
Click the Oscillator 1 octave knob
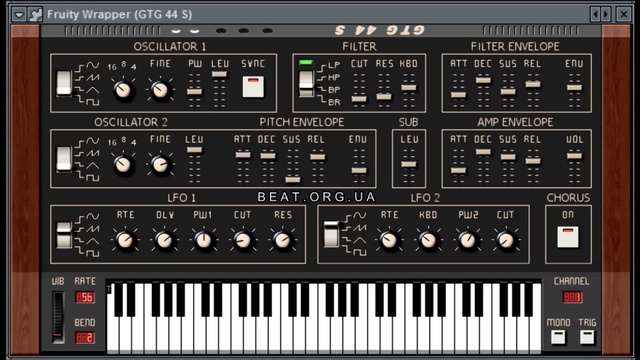(123, 89)
